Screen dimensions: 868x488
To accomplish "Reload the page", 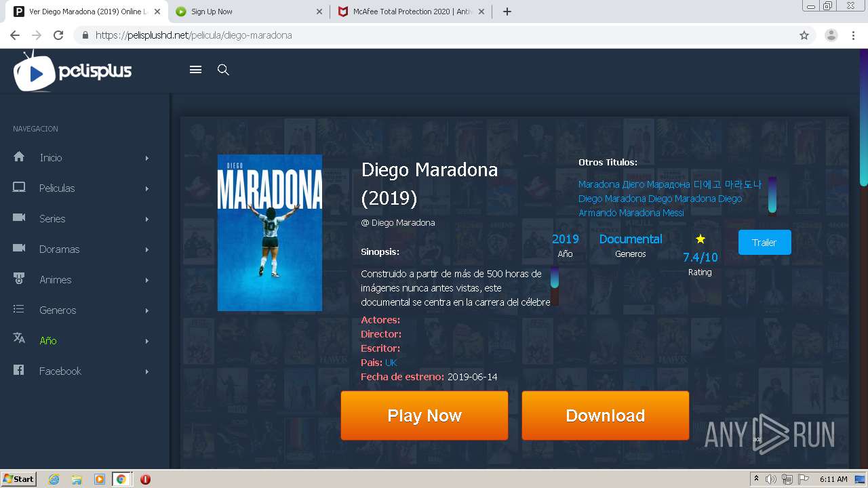I will [58, 35].
